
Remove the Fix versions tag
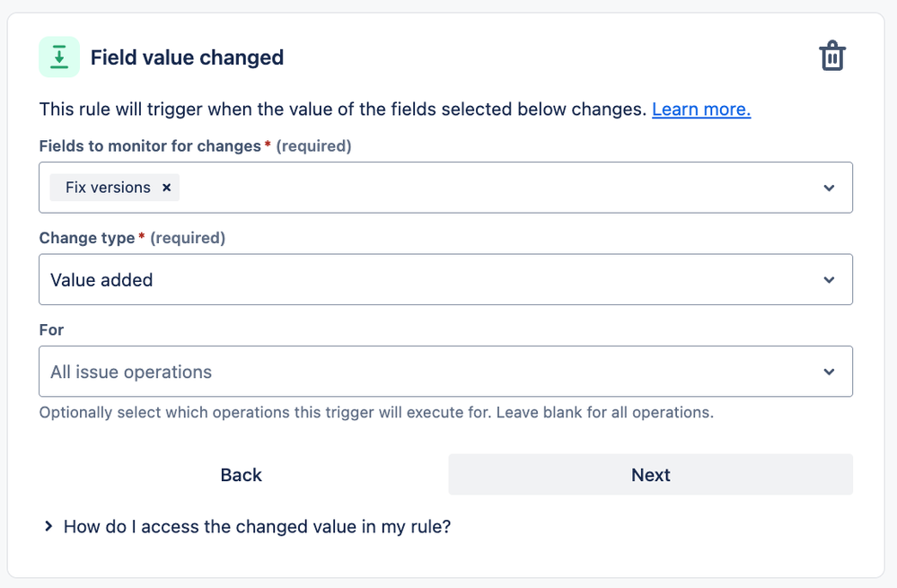(x=166, y=188)
